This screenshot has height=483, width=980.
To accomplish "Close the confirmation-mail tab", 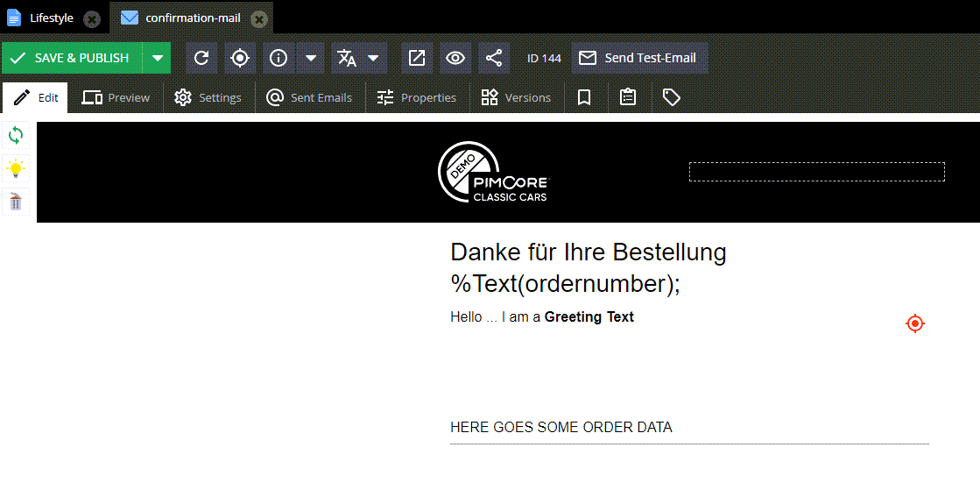I will [x=258, y=18].
